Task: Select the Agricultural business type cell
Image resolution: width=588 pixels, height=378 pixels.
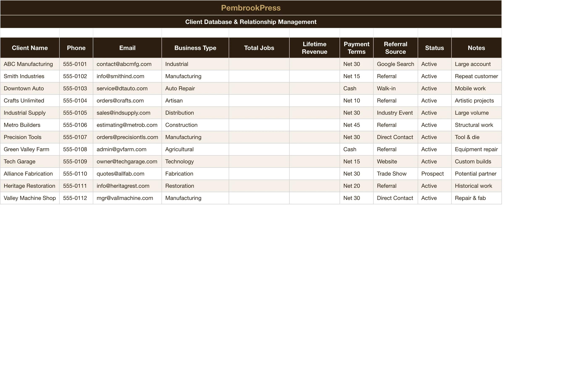Action: 195,149
